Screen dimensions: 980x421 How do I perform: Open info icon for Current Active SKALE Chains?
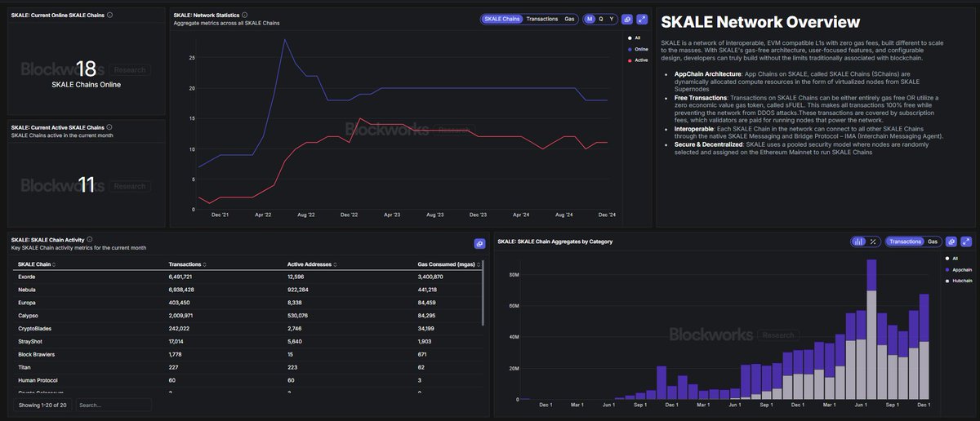(x=109, y=127)
